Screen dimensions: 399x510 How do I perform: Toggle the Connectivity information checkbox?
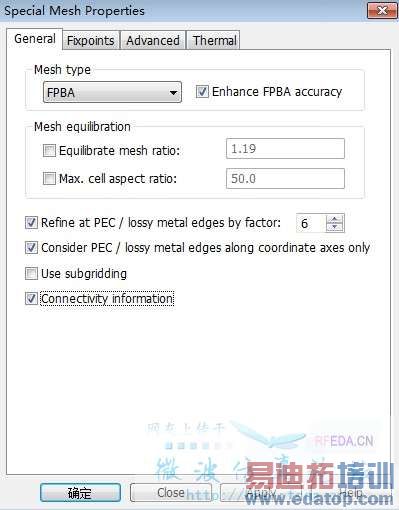(31, 298)
